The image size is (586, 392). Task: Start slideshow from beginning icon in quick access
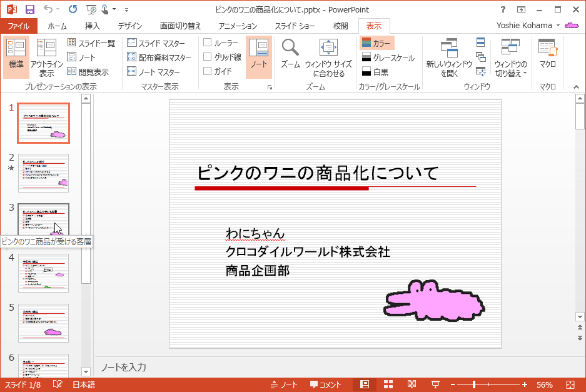(x=91, y=9)
